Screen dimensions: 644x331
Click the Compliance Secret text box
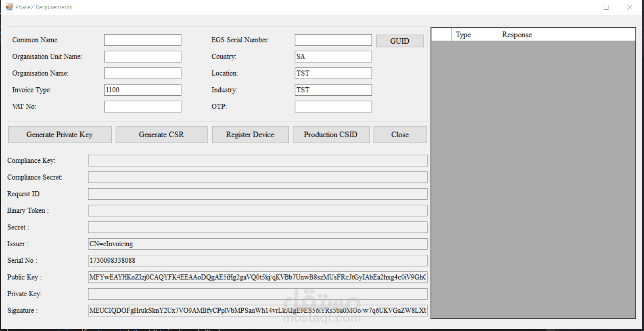257,177
